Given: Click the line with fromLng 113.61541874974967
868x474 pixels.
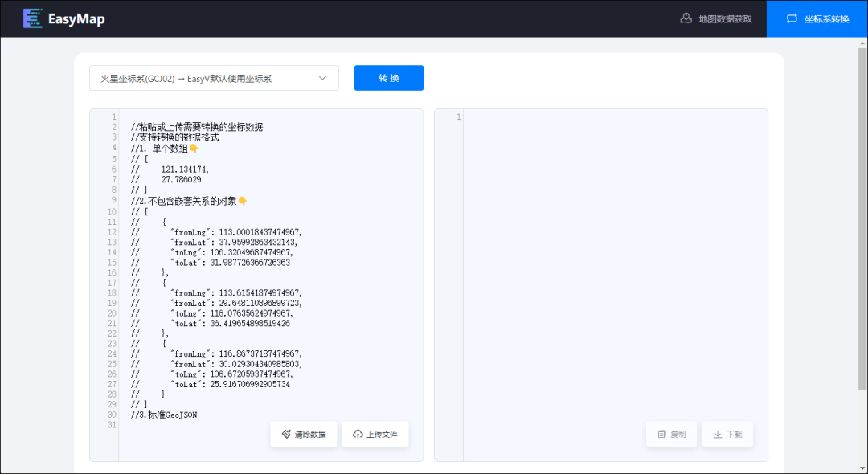Looking at the screenshot, I should tap(216, 293).
